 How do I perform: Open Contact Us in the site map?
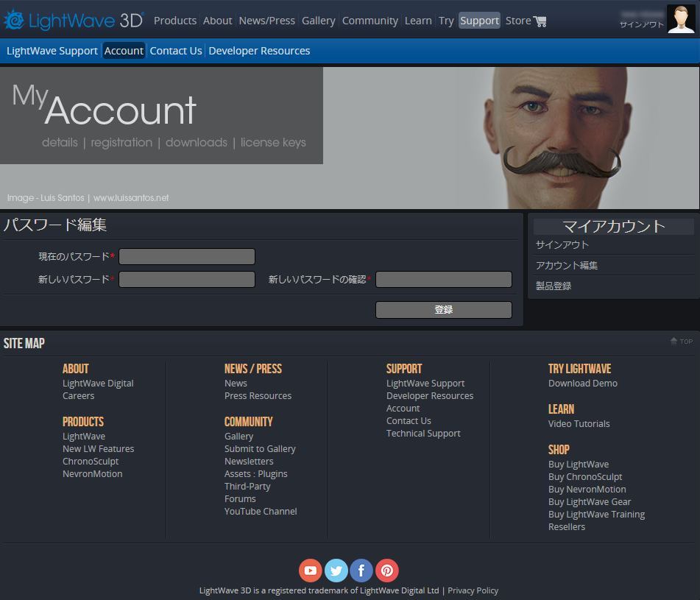click(x=409, y=420)
